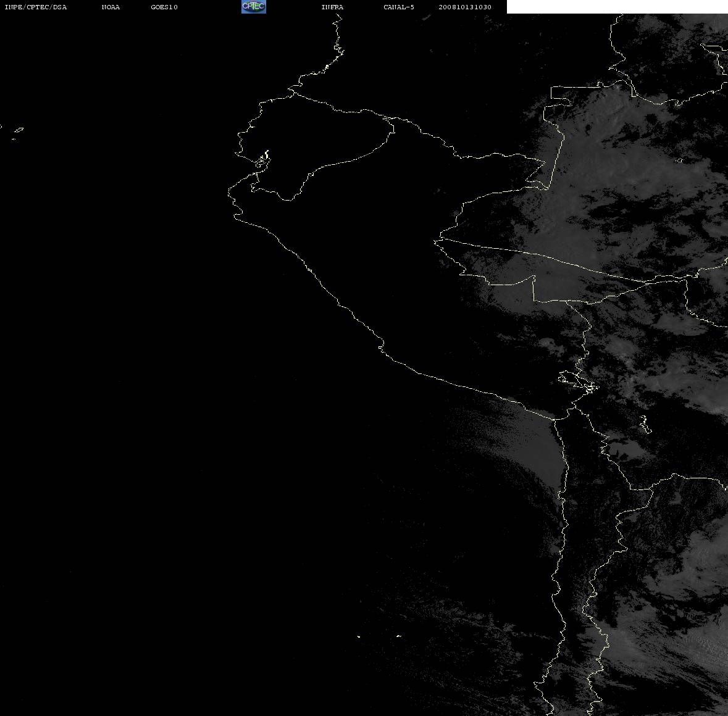Select the CANAL-5 label
This screenshot has height=716, width=728.
tap(399, 7)
